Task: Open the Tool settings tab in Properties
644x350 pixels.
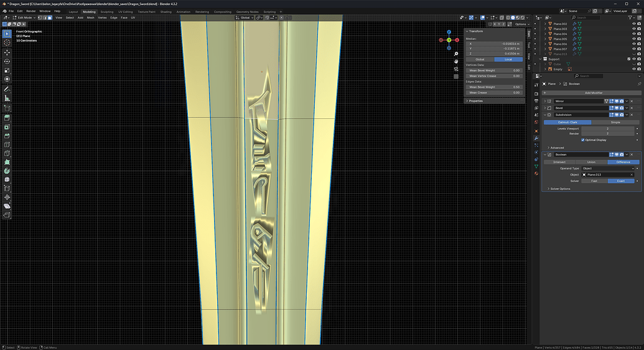Action: [536, 85]
